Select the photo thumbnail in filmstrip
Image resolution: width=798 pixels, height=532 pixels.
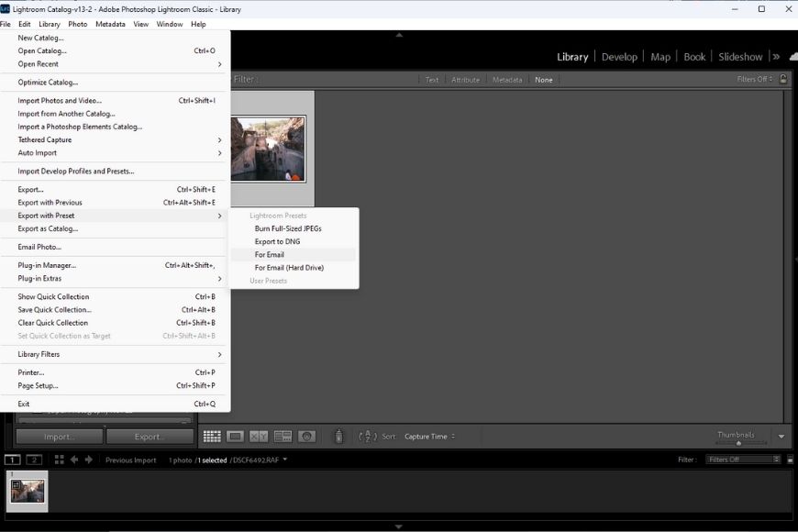point(28,491)
